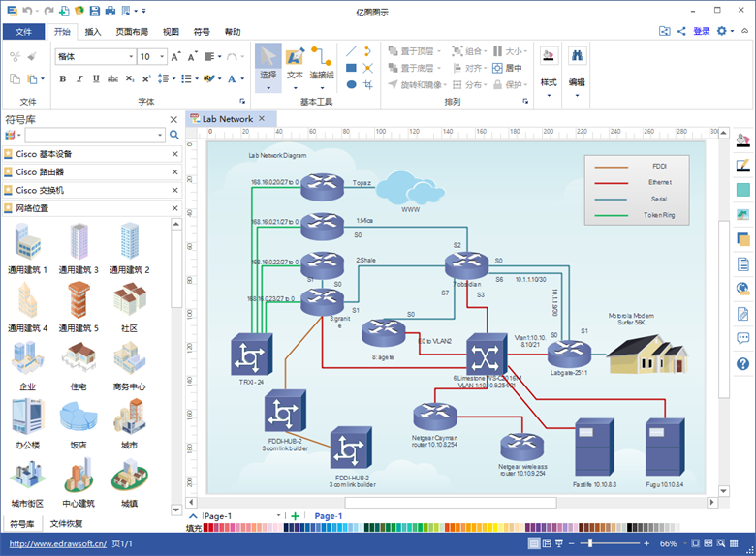The height and width of the screenshot is (556, 756).
Task: Select the Page-1 blue page tab
Action: 329,516
